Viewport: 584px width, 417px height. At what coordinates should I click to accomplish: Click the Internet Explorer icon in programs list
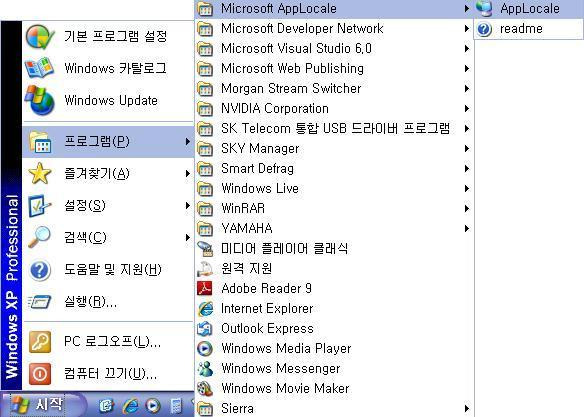click(205, 309)
